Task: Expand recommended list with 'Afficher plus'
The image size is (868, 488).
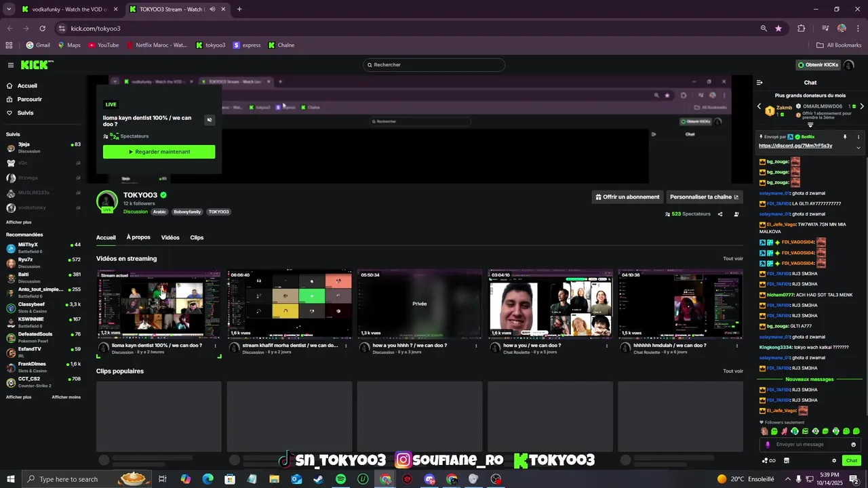Action: click(x=19, y=397)
